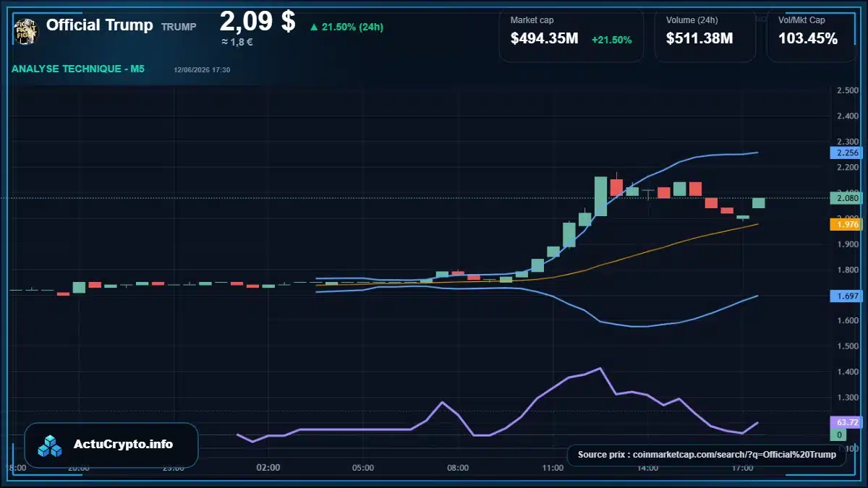Click the Market cap $494.35M value
Screen dimensions: 868x488
tap(544, 39)
